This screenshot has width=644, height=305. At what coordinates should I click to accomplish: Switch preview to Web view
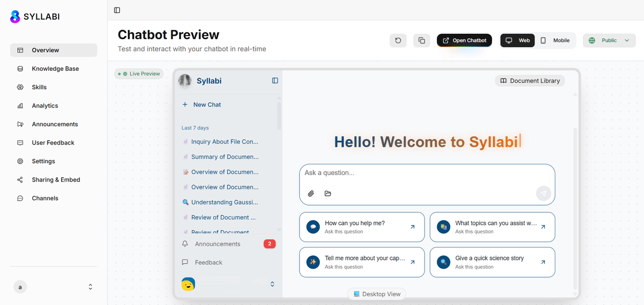point(517,40)
